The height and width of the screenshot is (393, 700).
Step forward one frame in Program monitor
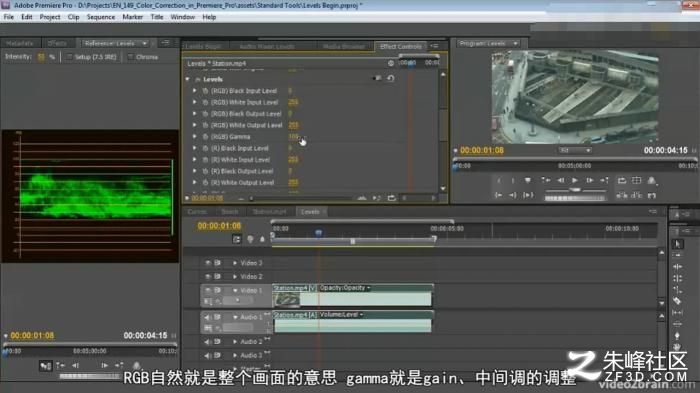pyautogui.click(x=589, y=180)
